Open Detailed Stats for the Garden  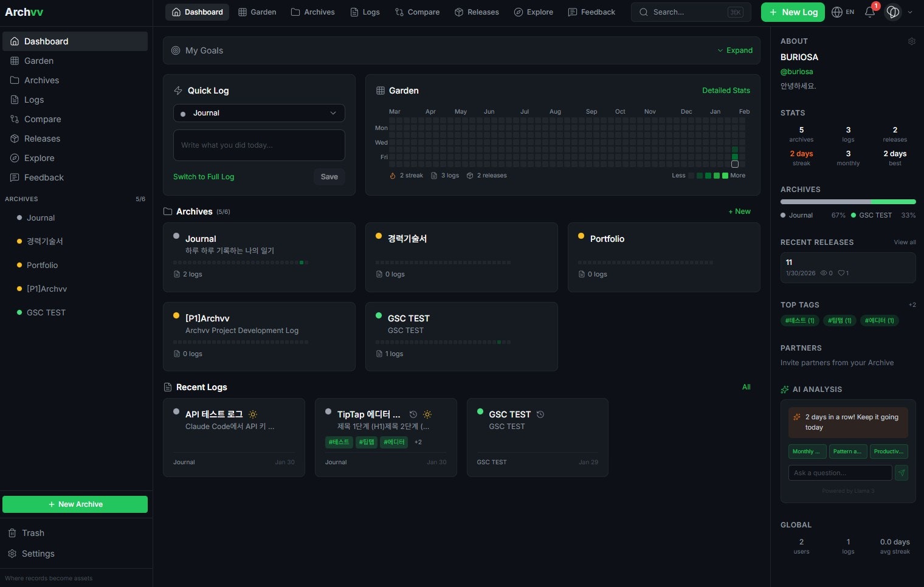726,90
